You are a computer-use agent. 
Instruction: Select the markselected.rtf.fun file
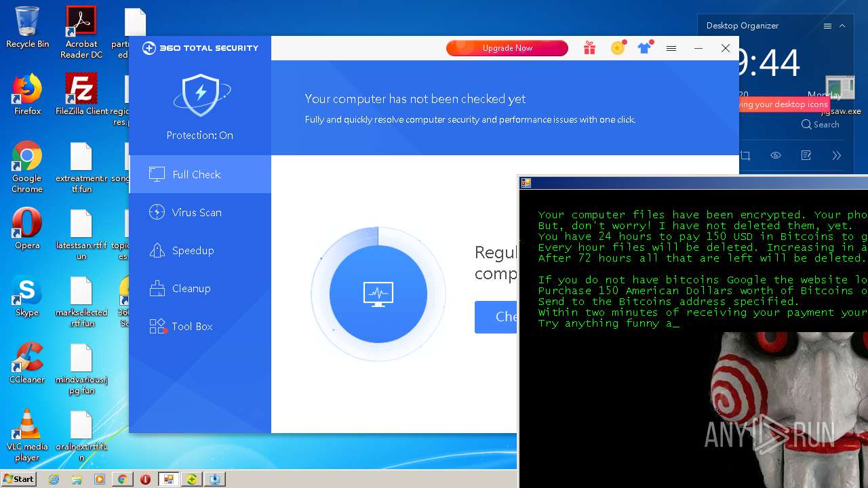point(81,302)
